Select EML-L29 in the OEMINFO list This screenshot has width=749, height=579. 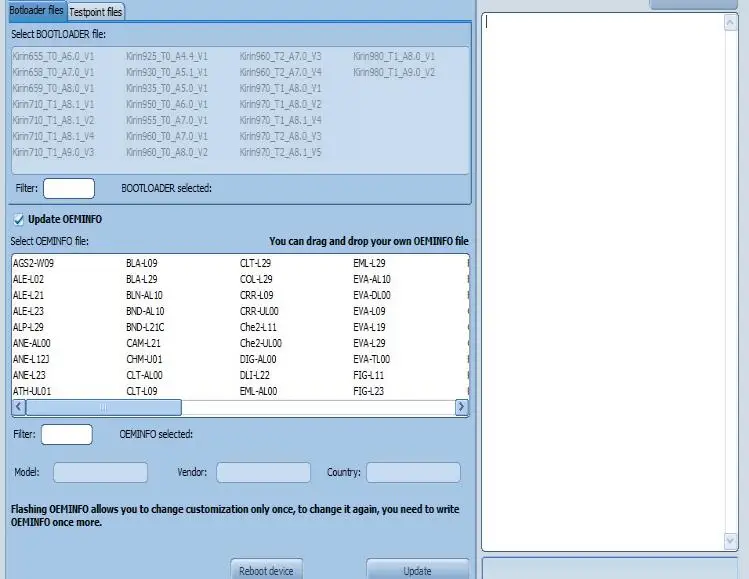(369, 263)
